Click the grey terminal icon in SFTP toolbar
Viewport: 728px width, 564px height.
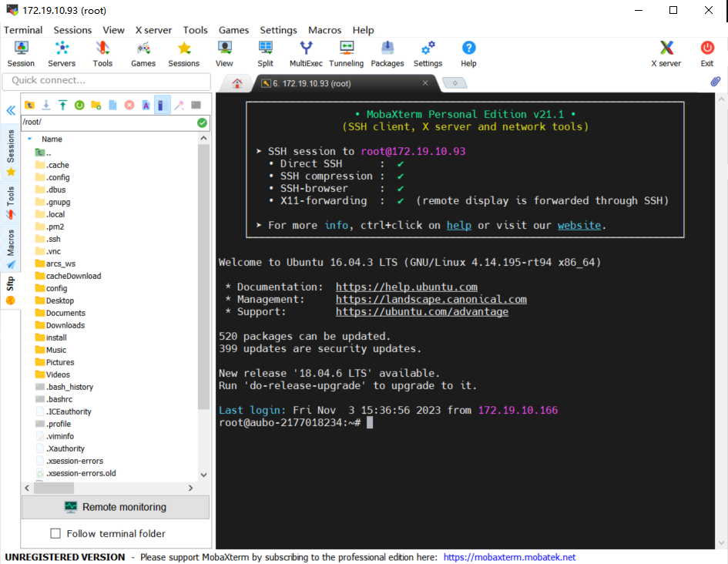click(196, 105)
